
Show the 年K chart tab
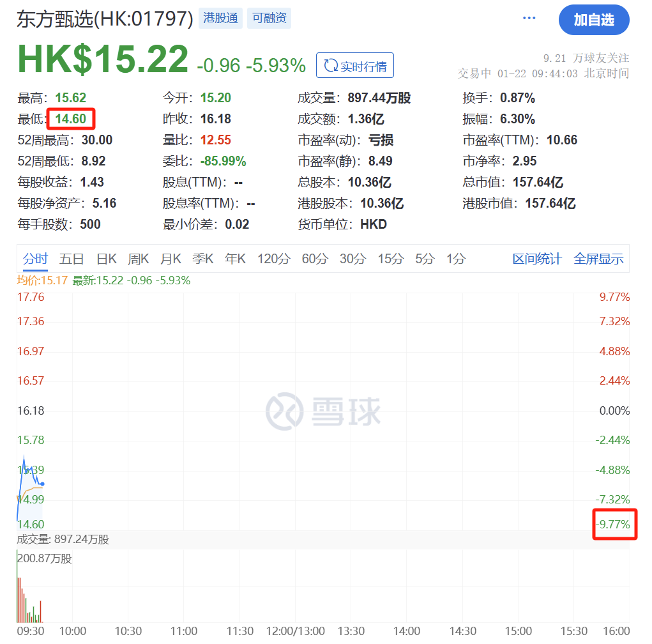click(235, 259)
